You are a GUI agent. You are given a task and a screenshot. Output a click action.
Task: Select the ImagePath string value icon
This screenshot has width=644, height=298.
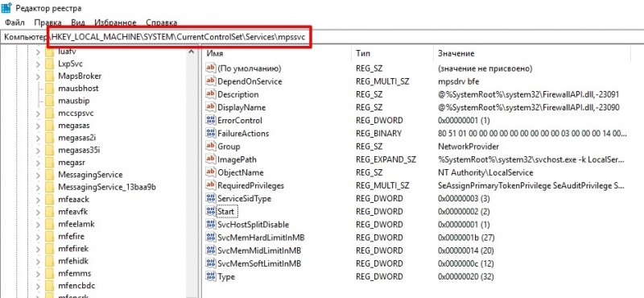point(211,159)
